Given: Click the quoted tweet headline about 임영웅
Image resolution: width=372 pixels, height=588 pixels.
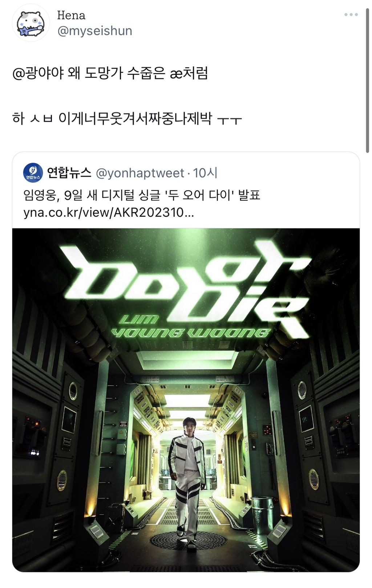Looking at the screenshot, I should tap(142, 195).
